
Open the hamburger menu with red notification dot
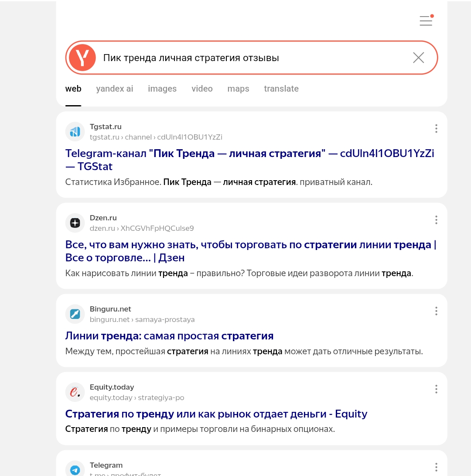click(x=426, y=21)
